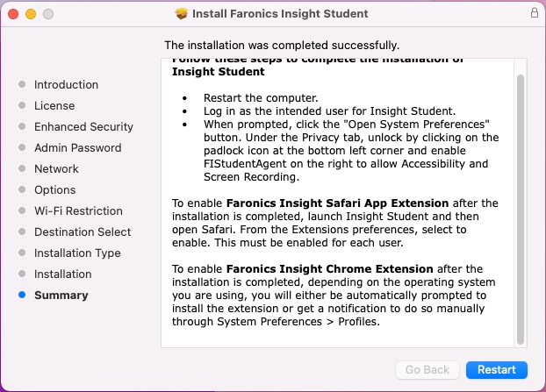Click the window title text

(x=280, y=14)
